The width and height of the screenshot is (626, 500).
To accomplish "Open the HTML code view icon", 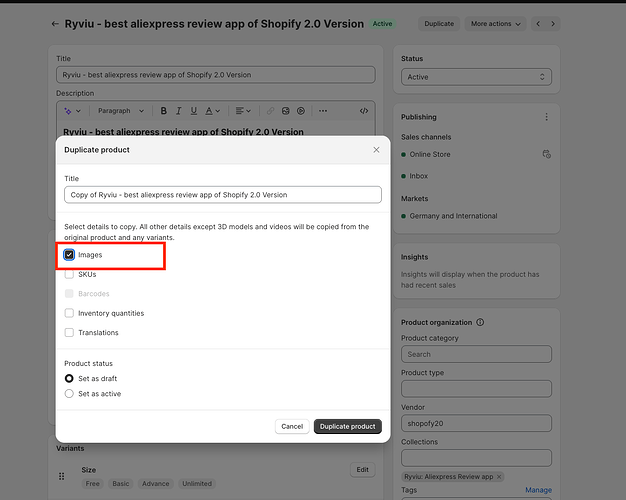I will pos(364,111).
